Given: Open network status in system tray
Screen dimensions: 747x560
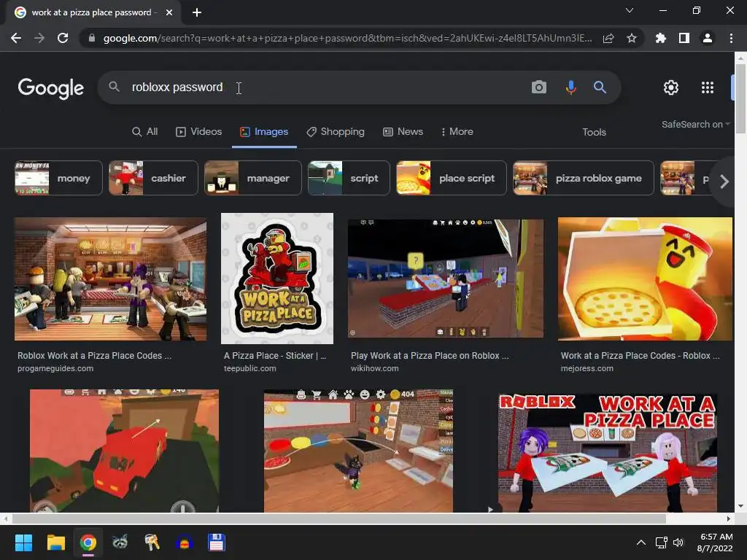Looking at the screenshot, I should click(x=661, y=542).
